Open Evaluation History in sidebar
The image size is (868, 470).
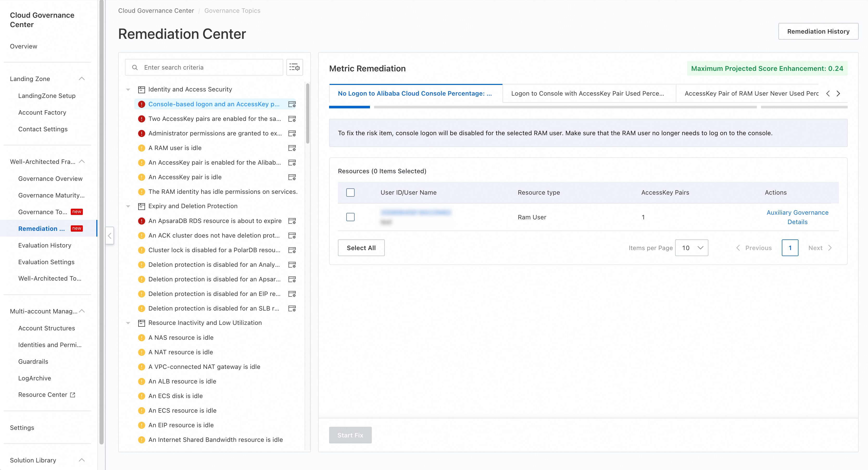pos(45,245)
